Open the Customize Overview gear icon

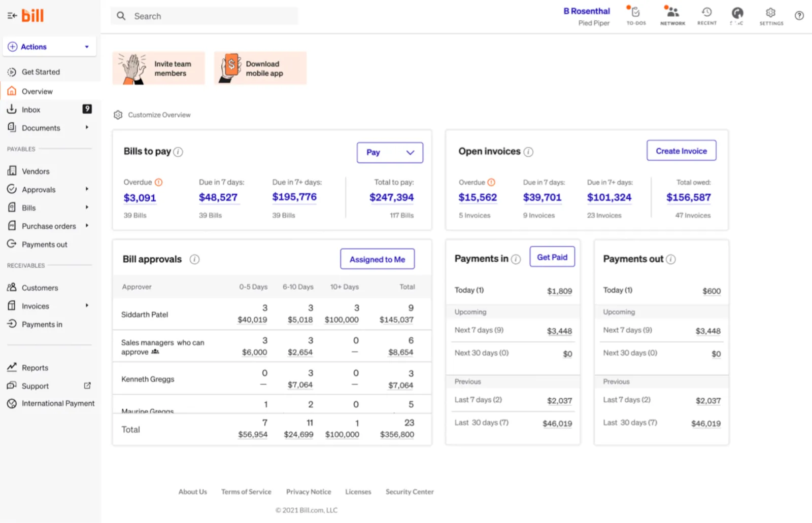tap(118, 115)
